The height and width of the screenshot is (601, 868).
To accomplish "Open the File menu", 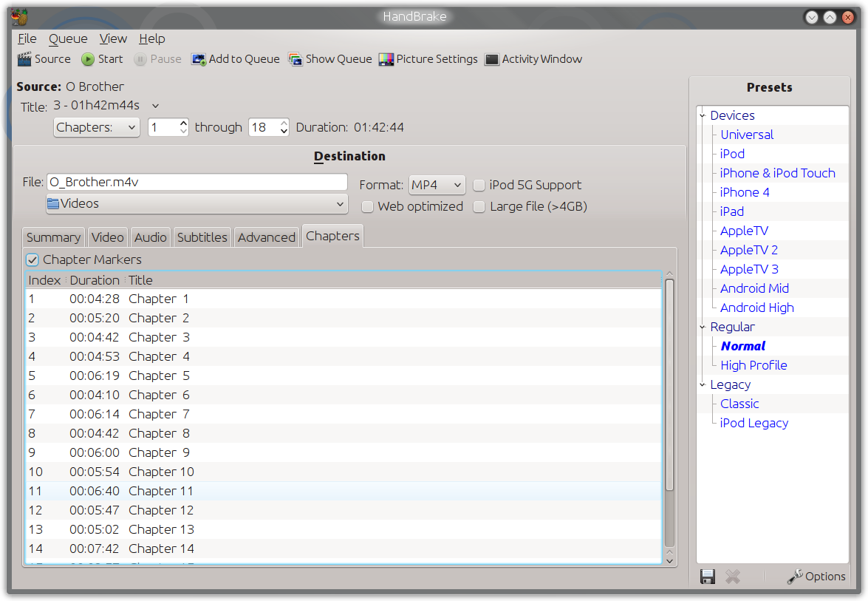I will [x=27, y=38].
